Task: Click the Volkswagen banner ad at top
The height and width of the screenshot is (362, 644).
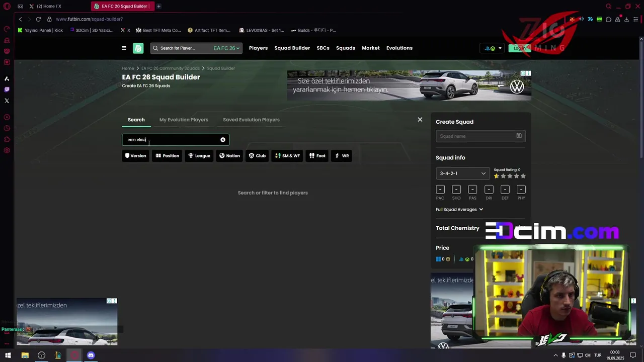Action: point(409,85)
